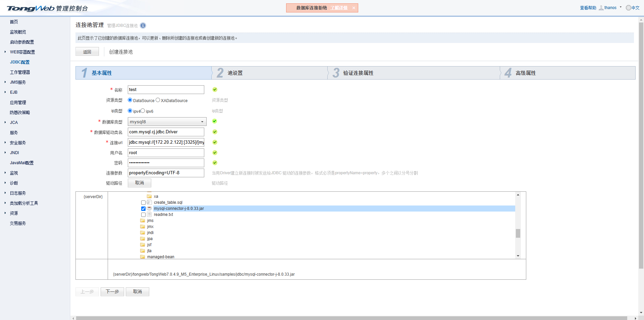
Task: Uncheck the mysql-connector-j-8.0.33.jar checkbox
Action: [x=144, y=209]
